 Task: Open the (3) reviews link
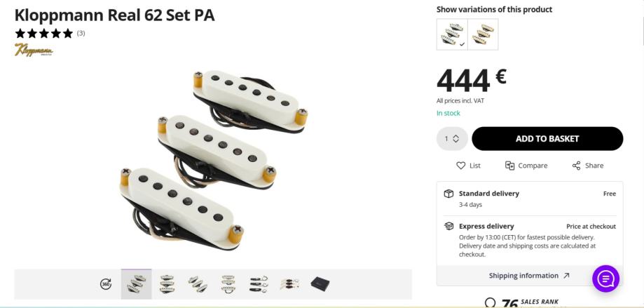click(x=81, y=33)
